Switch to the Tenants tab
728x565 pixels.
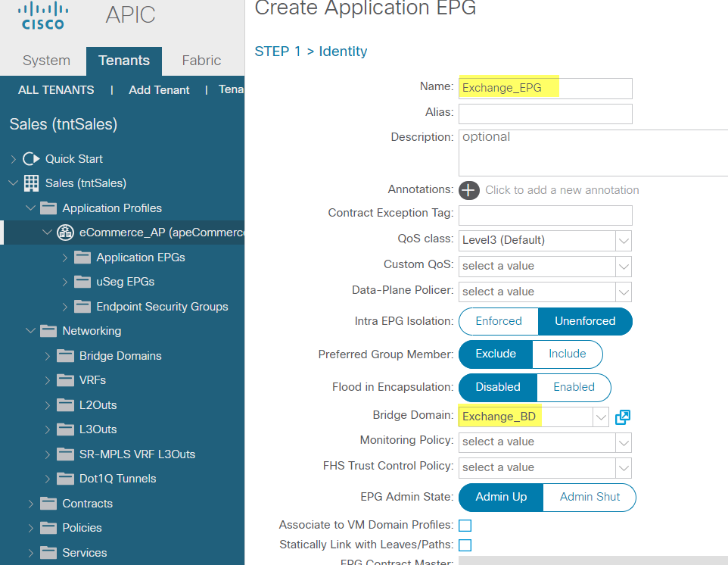point(124,61)
